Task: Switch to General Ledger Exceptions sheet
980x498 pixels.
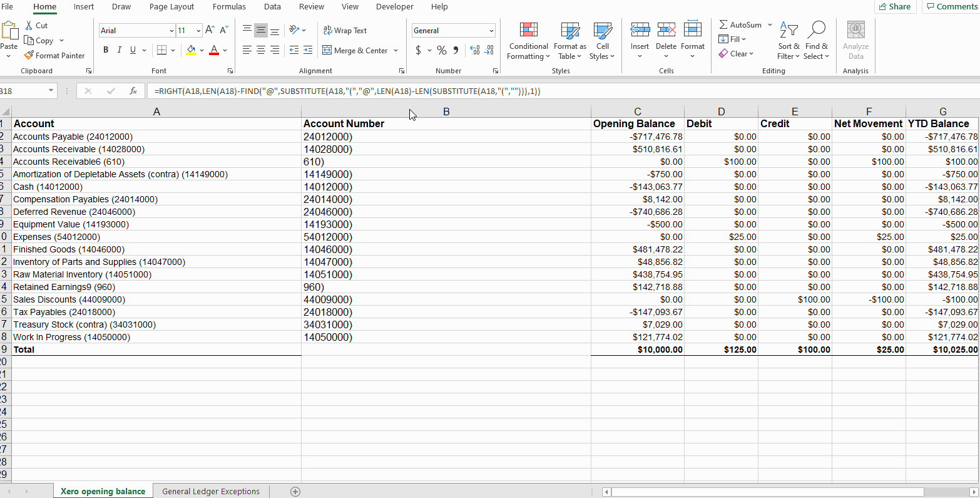Action: pyautogui.click(x=211, y=492)
